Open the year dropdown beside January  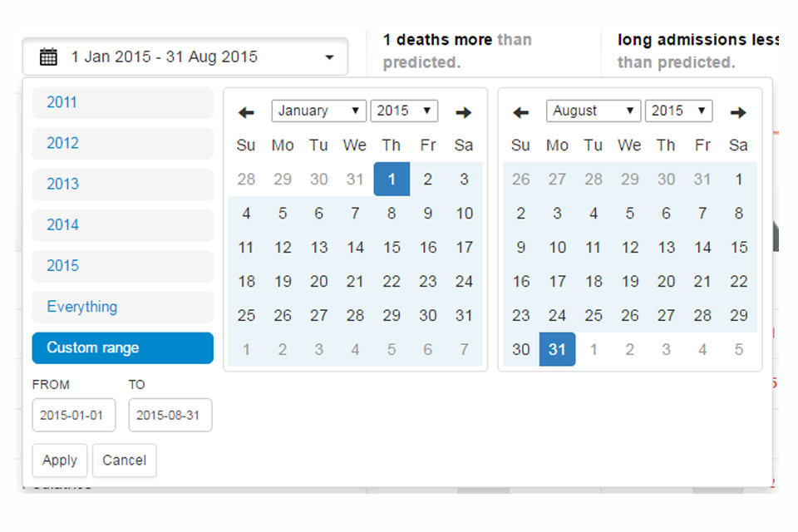404,111
